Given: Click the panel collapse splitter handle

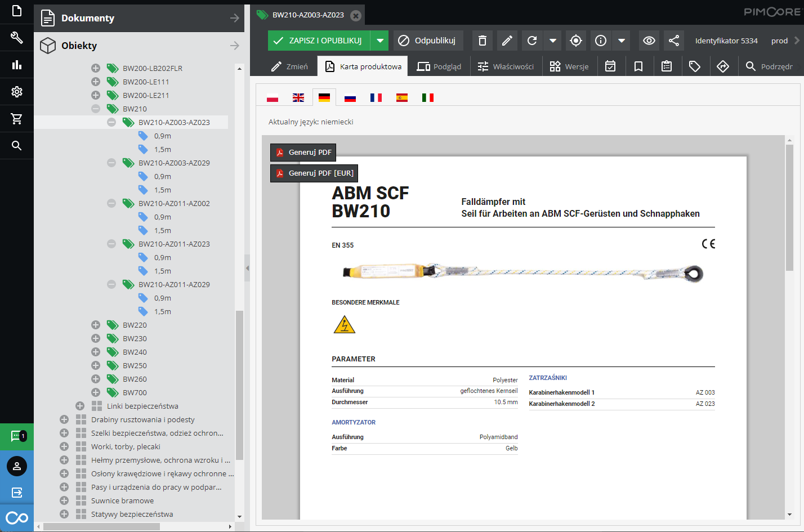Looking at the screenshot, I should (x=247, y=268).
